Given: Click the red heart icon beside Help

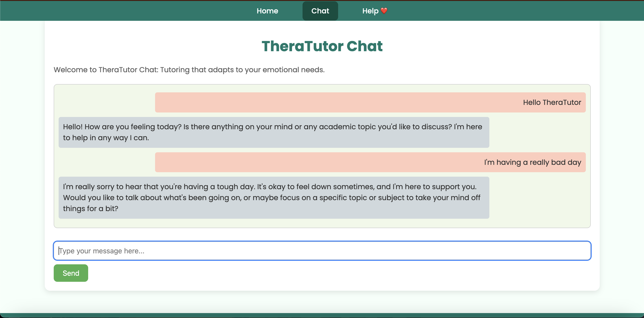Looking at the screenshot, I should tap(384, 11).
